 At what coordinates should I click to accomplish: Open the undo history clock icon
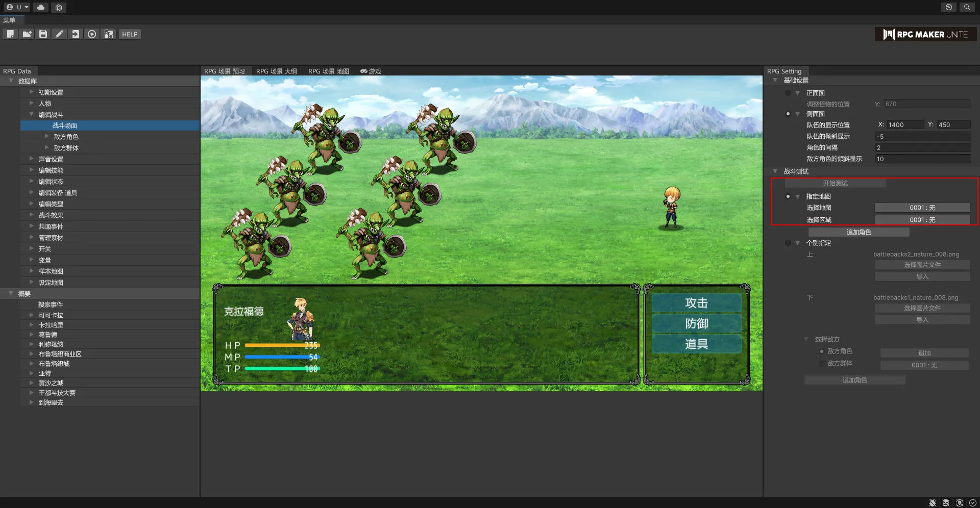[x=948, y=7]
